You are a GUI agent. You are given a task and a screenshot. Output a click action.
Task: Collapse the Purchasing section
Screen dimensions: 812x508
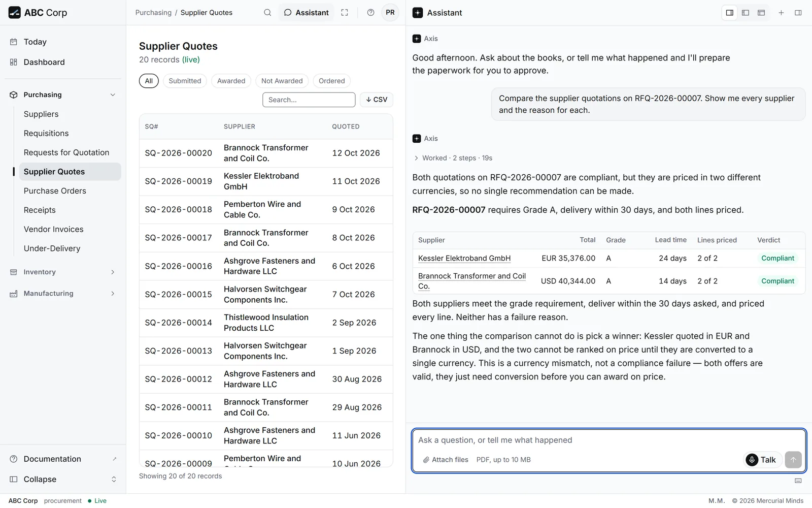point(63,94)
